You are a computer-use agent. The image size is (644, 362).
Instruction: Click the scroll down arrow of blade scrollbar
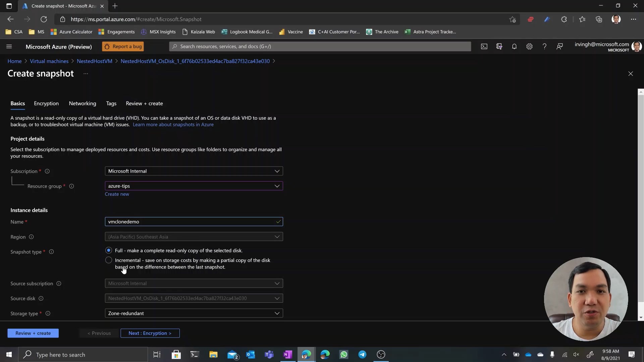click(x=641, y=318)
